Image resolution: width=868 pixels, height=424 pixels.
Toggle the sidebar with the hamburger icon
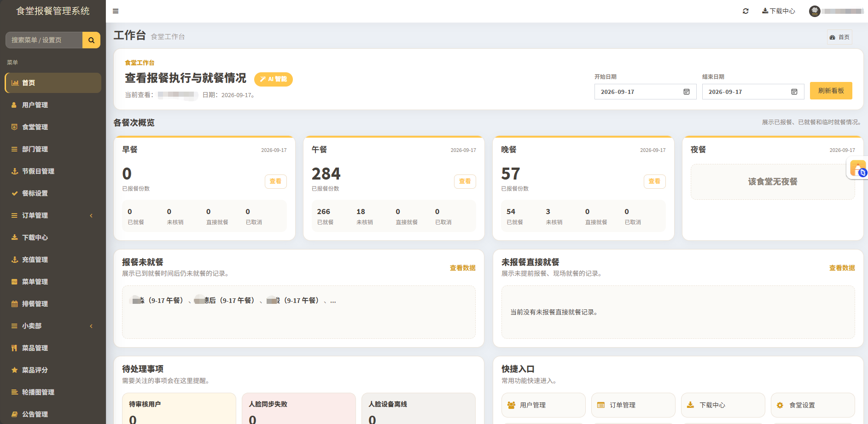tap(116, 11)
